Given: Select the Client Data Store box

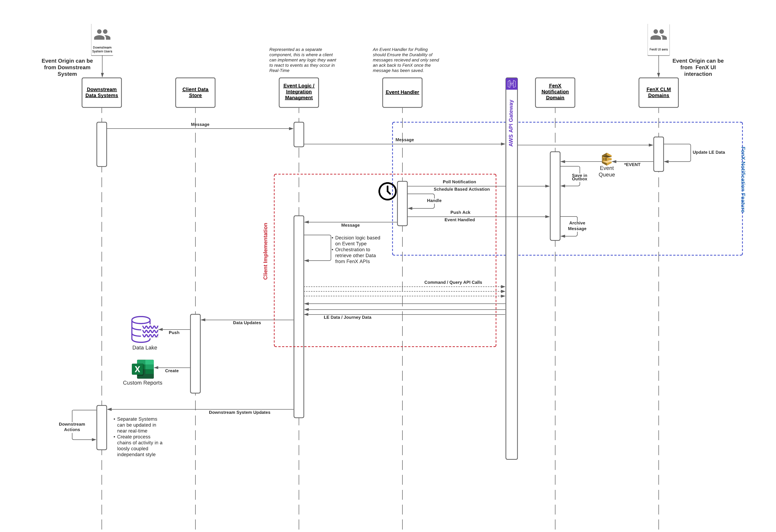Looking at the screenshot, I should click(x=195, y=92).
